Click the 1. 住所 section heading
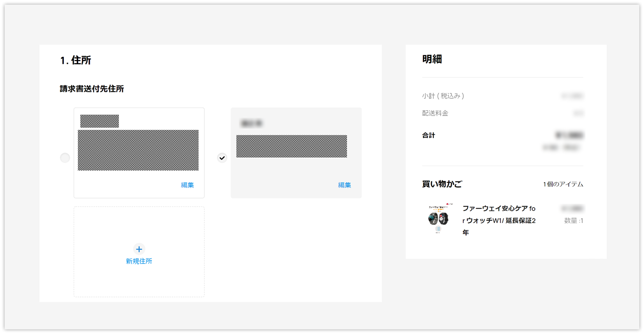This screenshot has width=644, height=334. pyautogui.click(x=75, y=60)
